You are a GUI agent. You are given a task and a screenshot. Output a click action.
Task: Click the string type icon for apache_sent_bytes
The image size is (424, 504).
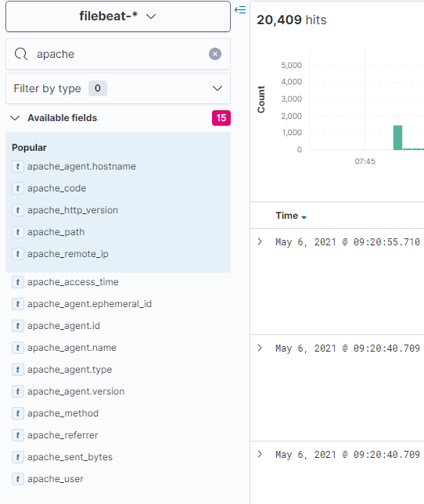18,457
